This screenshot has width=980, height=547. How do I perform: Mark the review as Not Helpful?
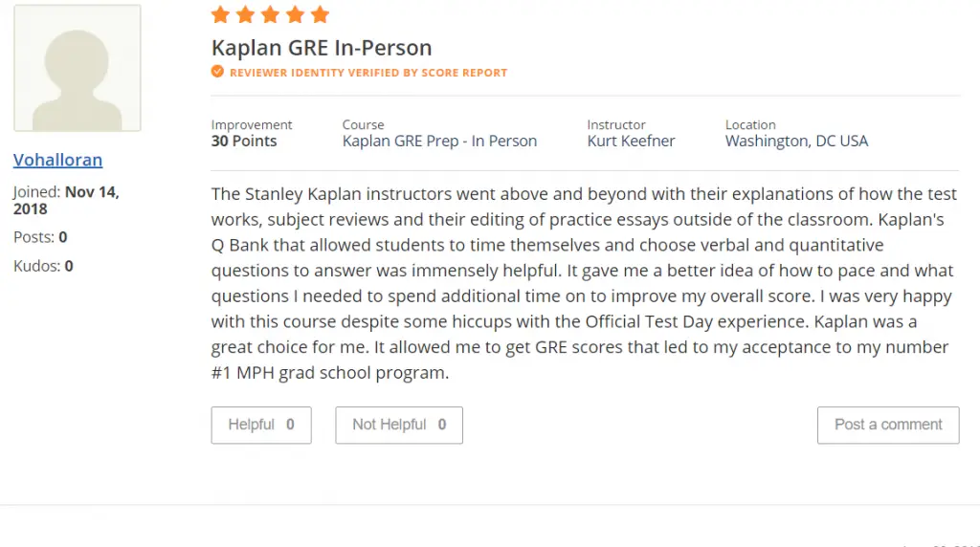(399, 426)
